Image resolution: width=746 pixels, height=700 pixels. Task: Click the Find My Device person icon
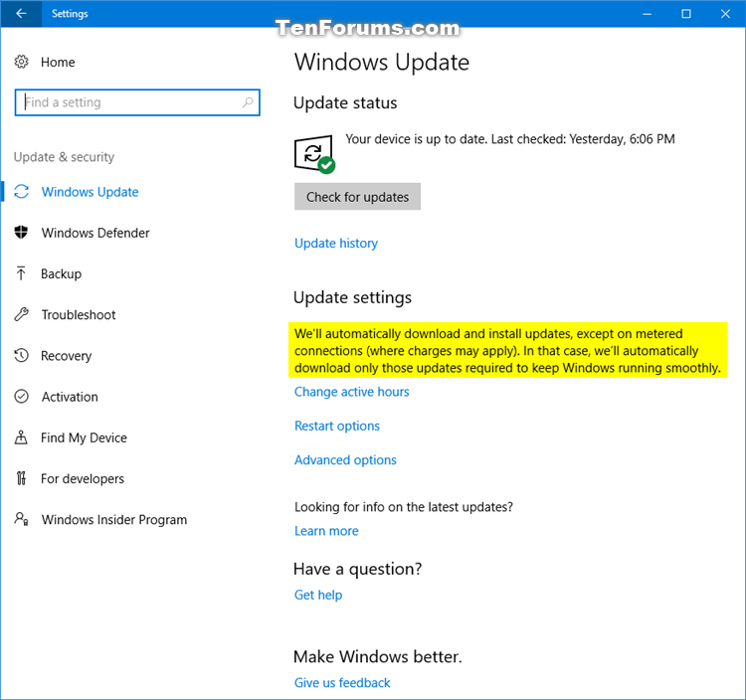[x=21, y=437]
